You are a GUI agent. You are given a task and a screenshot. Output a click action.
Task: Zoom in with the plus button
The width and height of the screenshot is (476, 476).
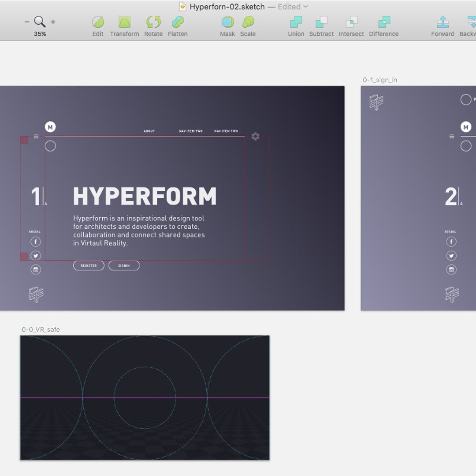(x=53, y=22)
